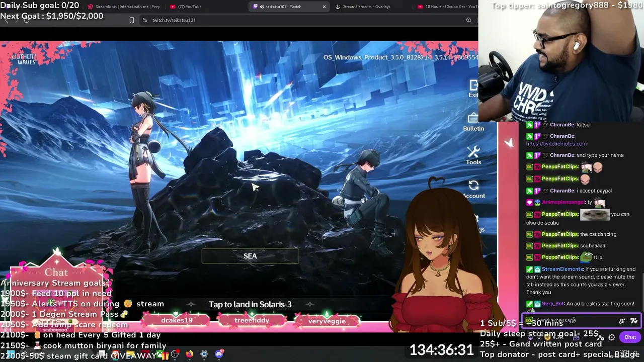The height and width of the screenshot is (362, 644).
Task: Click CharanBe username on 'katsu' message
Action: pos(562,125)
